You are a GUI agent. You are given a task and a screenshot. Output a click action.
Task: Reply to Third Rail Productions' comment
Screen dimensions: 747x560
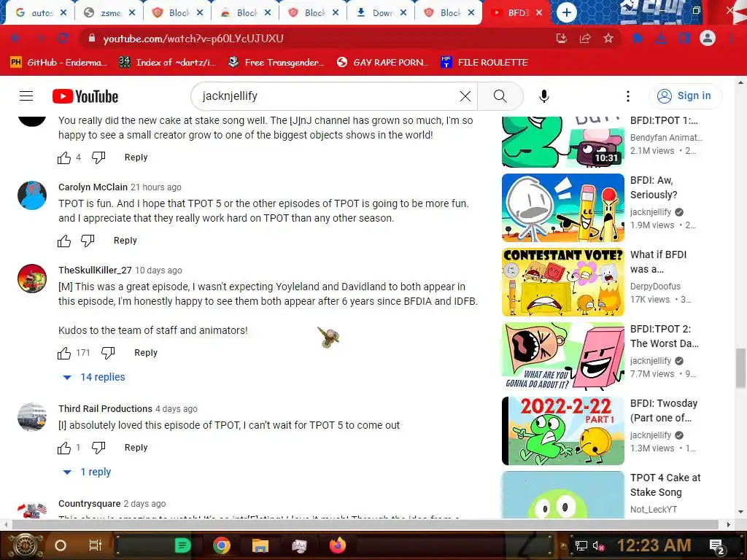136,448
